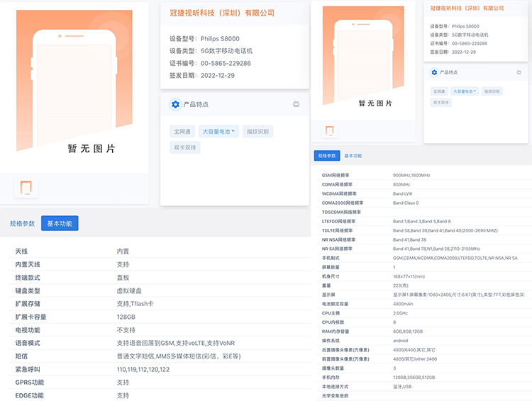Click the 天线 row label
The height and width of the screenshot is (401, 532).
tap(21, 252)
